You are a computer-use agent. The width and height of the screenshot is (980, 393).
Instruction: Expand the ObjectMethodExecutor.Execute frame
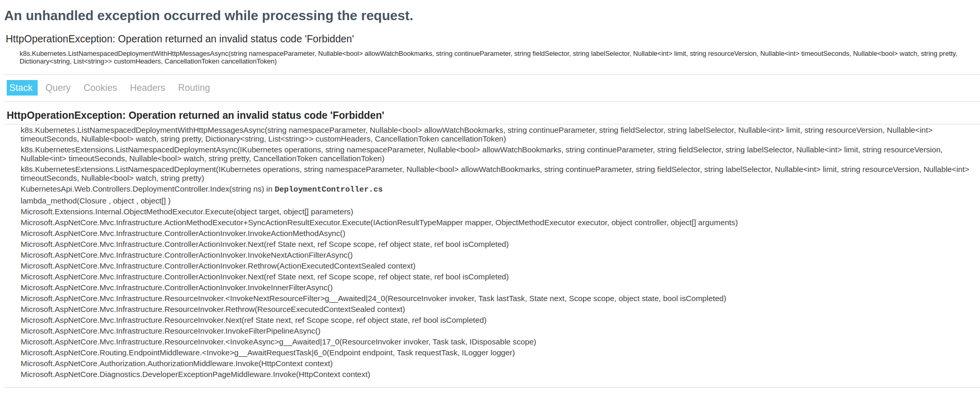(x=186, y=212)
